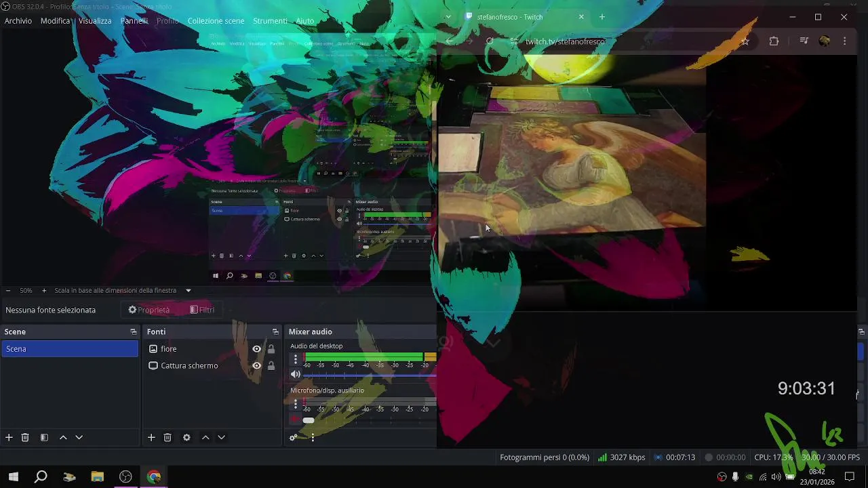Screen dimensions: 868x488
Task: Select fiore source row
Action: [x=212, y=349]
